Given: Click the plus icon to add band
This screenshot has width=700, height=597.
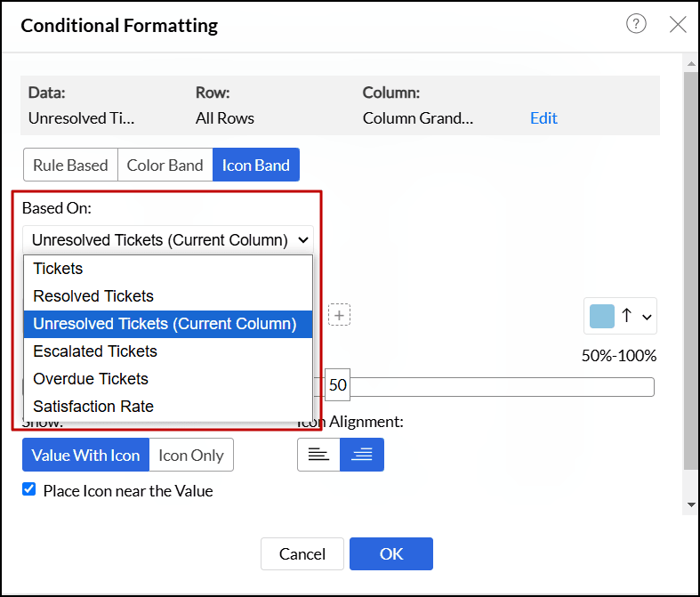Looking at the screenshot, I should click(339, 314).
